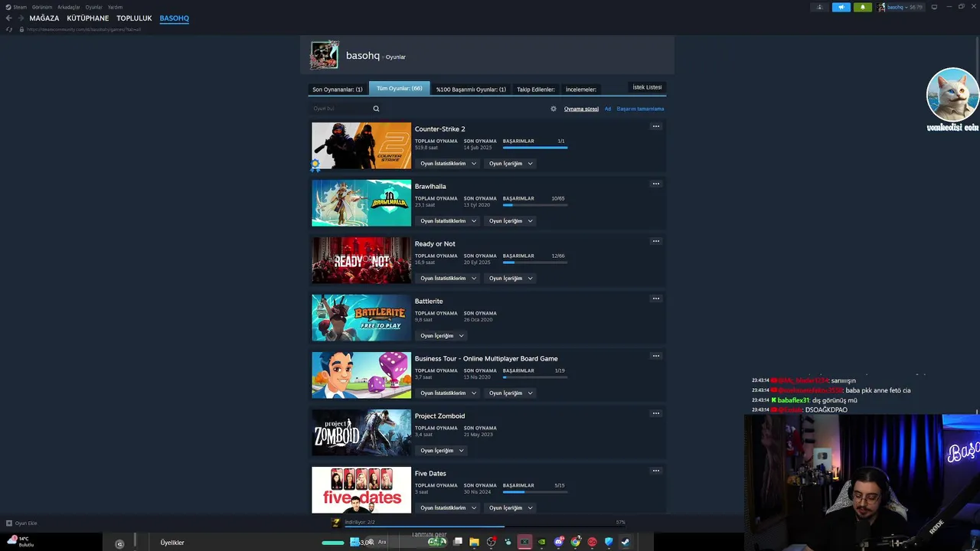Select Tüm Oyunlar (66) tab
This screenshot has height=551, width=980.
pyautogui.click(x=400, y=89)
